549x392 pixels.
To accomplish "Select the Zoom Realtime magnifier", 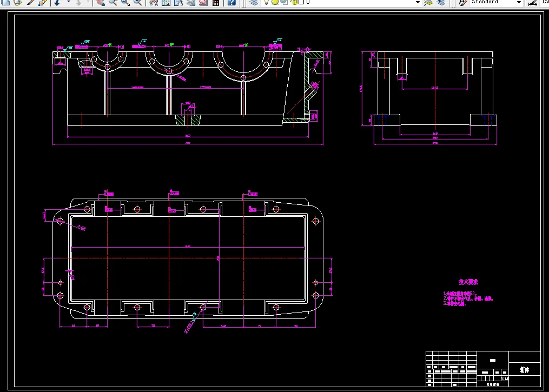I will pyautogui.click(x=113, y=2).
